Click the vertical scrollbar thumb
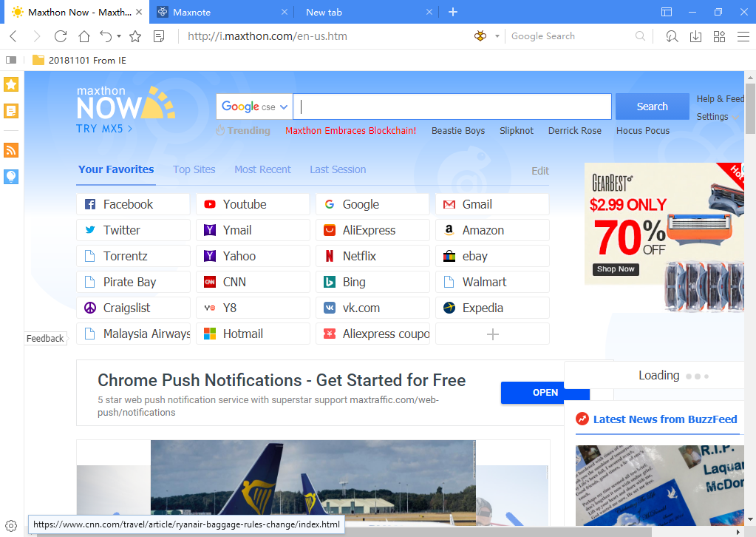This screenshot has width=756, height=537. 750,108
